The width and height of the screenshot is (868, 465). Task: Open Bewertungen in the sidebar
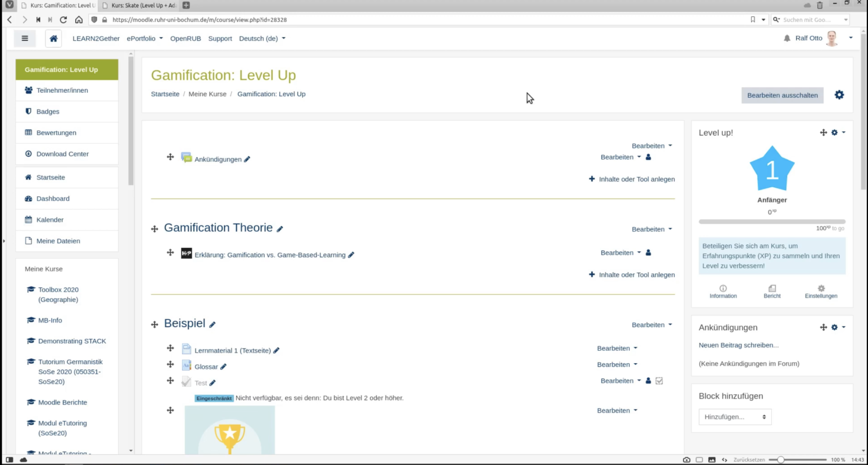click(x=67, y=132)
